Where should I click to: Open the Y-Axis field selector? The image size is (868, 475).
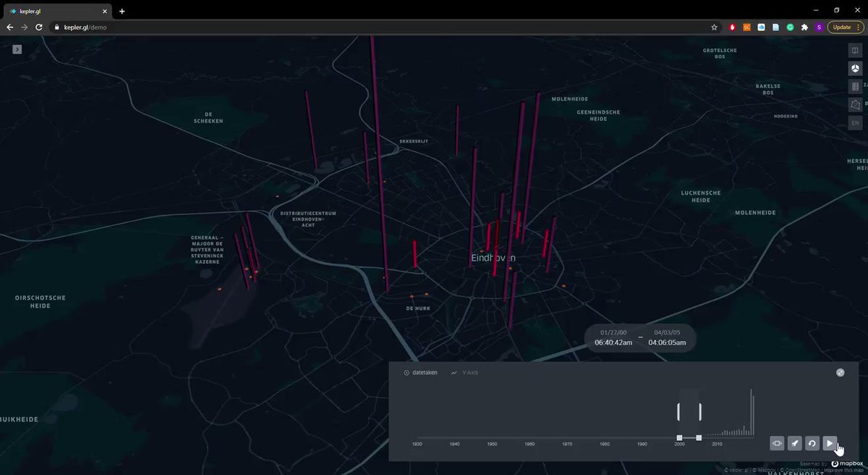469,373
